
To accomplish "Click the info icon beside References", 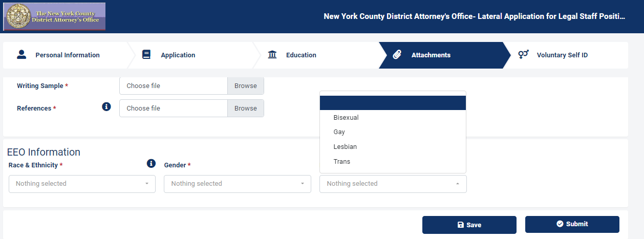I will [x=106, y=106].
